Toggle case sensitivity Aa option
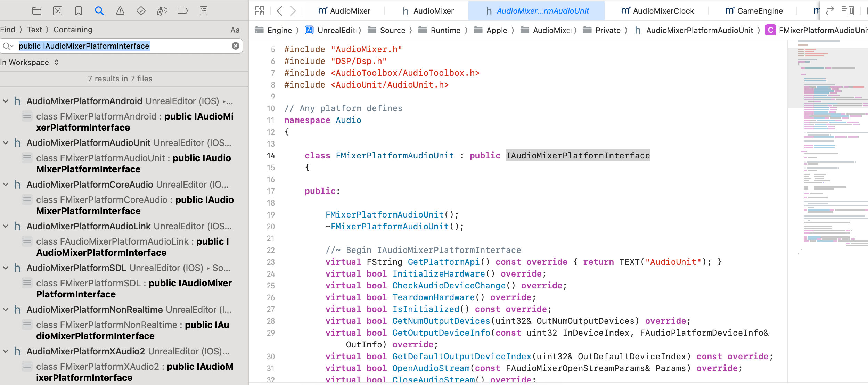 (235, 30)
